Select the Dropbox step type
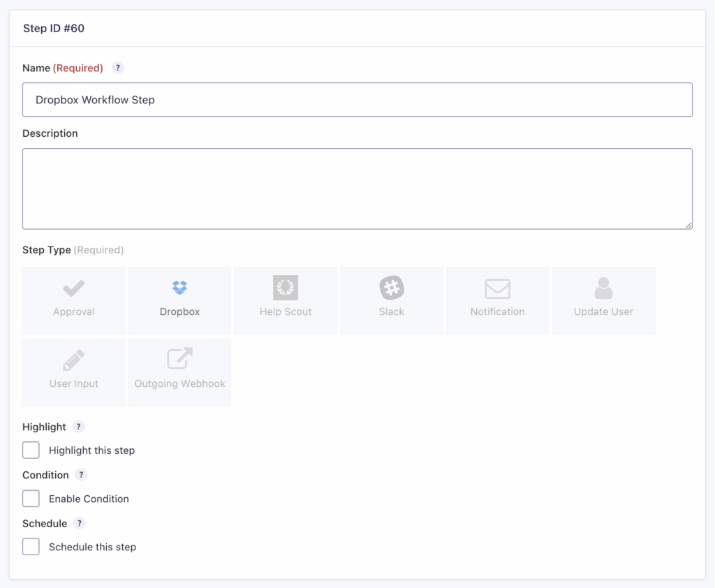The image size is (715, 588). click(x=179, y=300)
